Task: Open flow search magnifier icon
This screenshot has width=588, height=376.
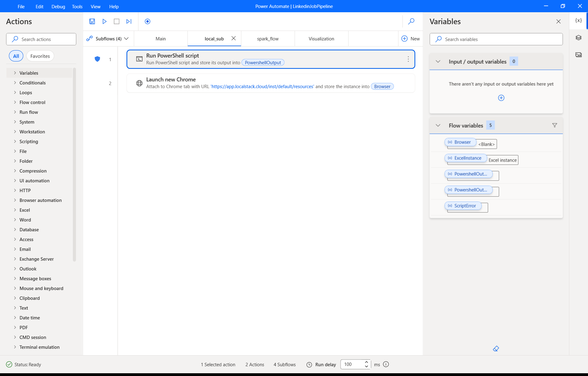Action: point(411,21)
